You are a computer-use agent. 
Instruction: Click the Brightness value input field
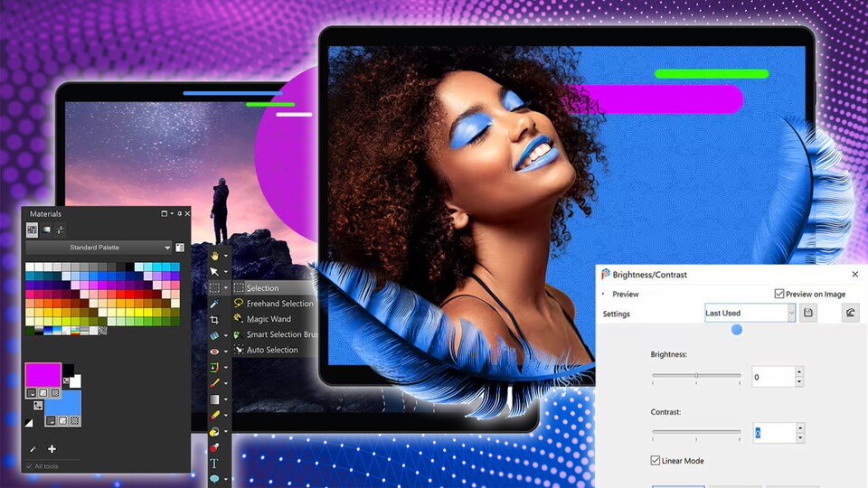pyautogui.click(x=773, y=377)
